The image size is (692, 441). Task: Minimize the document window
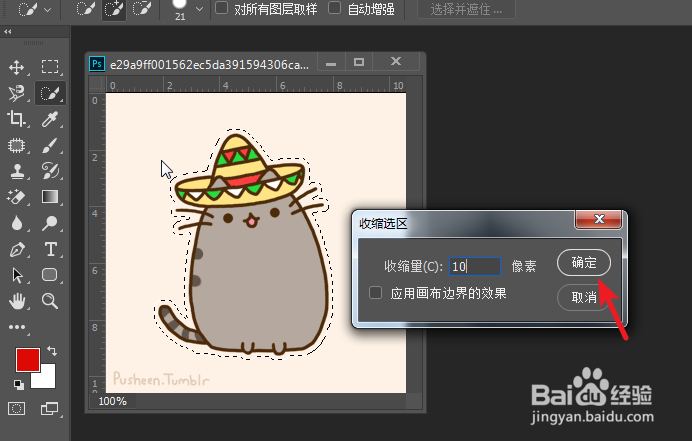tap(331, 62)
